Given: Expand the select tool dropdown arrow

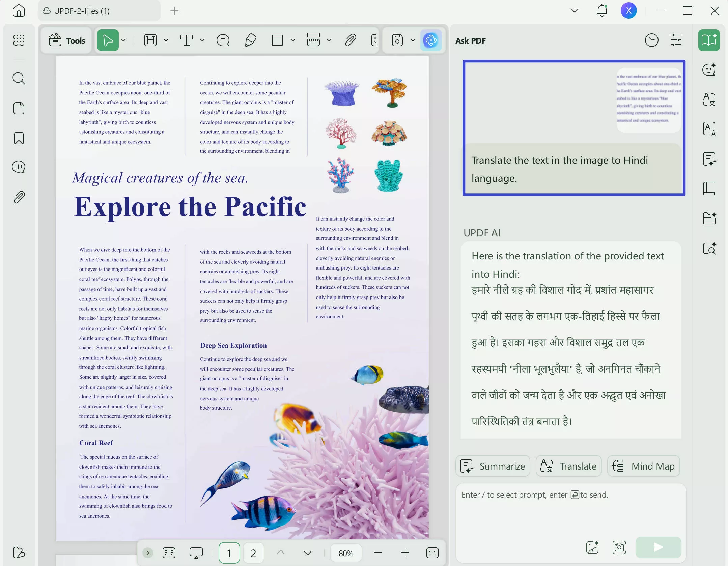Looking at the screenshot, I should pyautogui.click(x=124, y=40).
